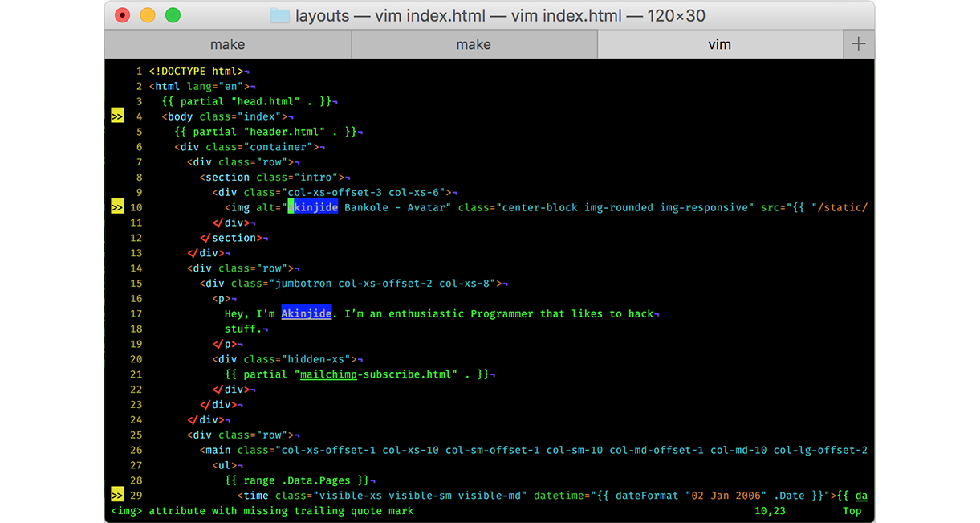Click the lang="en" attribute on line 2
The image size is (980, 523).
point(215,86)
